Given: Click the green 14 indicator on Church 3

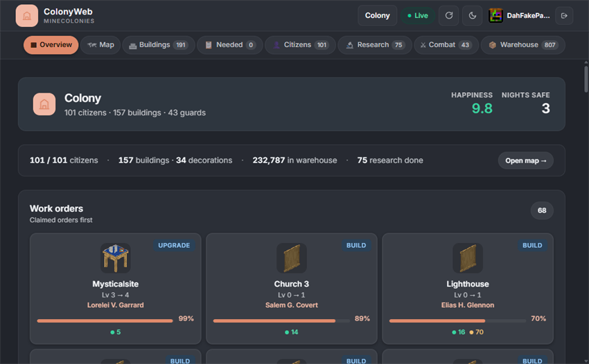Looking at the screenshot, I should 292,332.
